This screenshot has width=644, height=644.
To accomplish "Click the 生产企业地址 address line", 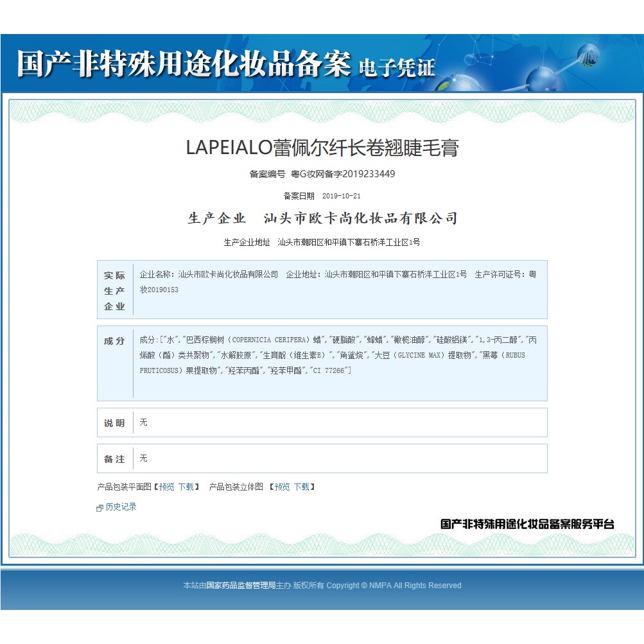I will (322, 243).
